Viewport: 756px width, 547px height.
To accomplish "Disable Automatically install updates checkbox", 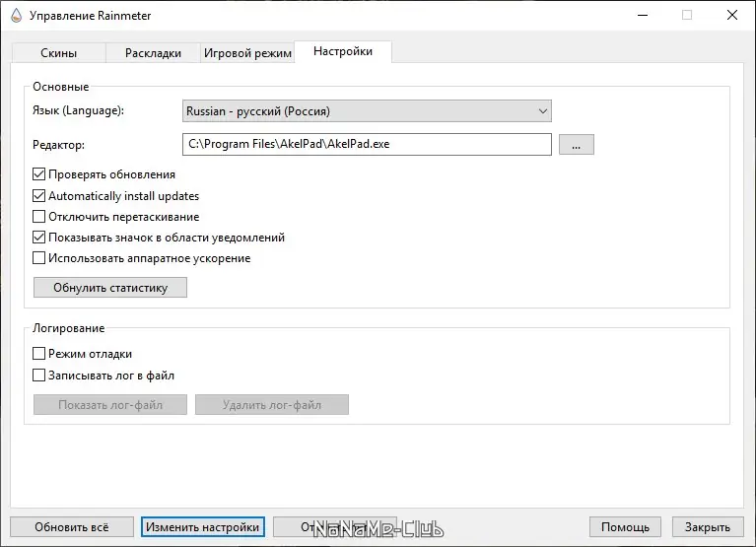I will click(x=39, y=195).
